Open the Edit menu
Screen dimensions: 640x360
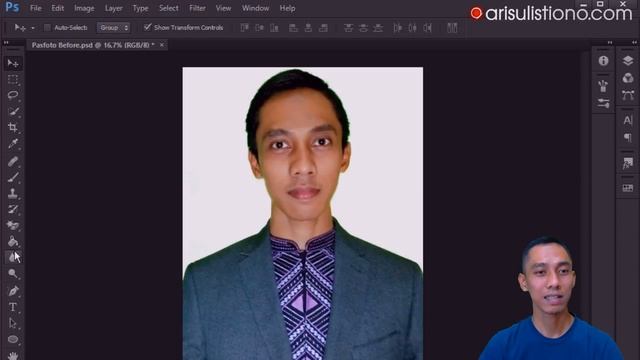tap(58, 8)
